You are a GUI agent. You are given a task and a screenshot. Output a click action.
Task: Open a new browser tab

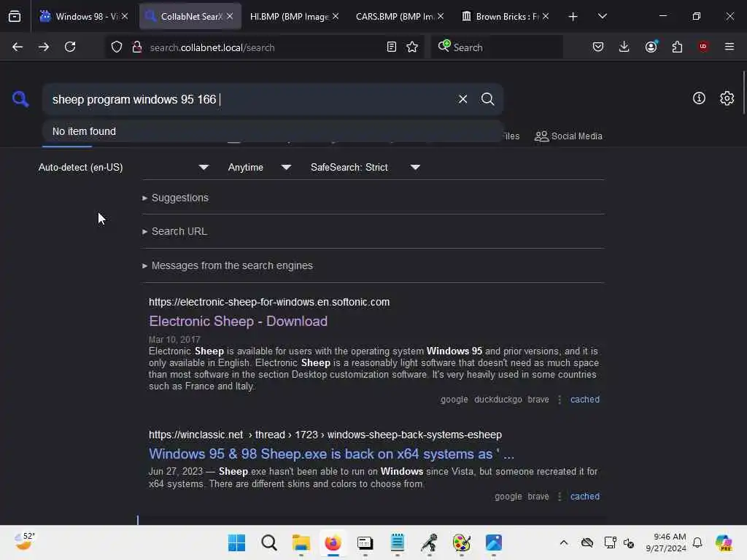tap(573, 17)
